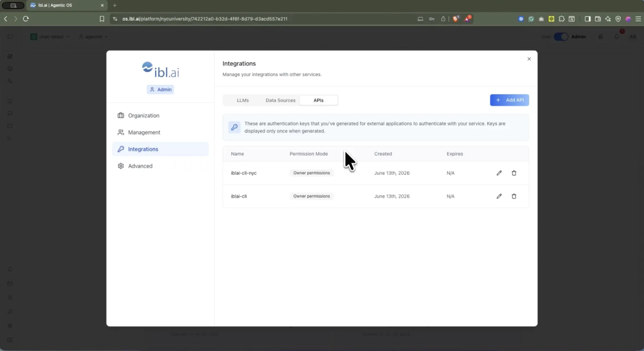The width and height of the screenshot is (644, 351).
Task: Delete the iblai-cli-nyc API key
Action: tap(514, 173)
